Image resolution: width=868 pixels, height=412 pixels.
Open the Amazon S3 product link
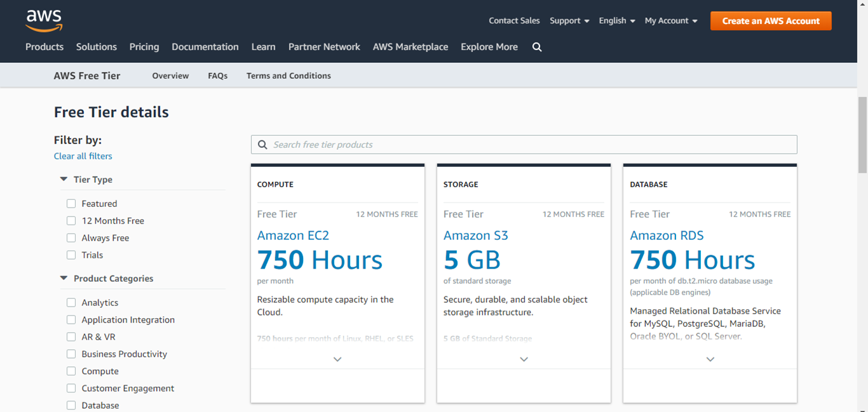(476, 236)
